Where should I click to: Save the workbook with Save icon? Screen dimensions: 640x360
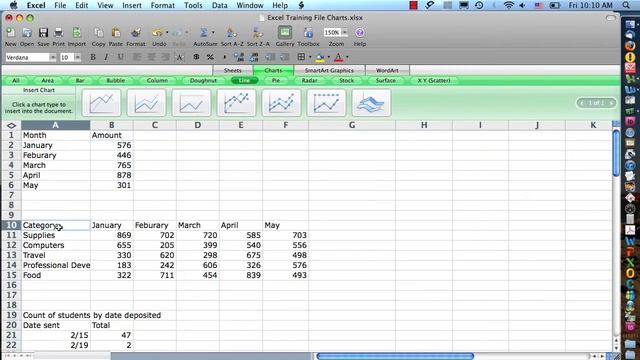pyautogui.click(x=43, y=33)
